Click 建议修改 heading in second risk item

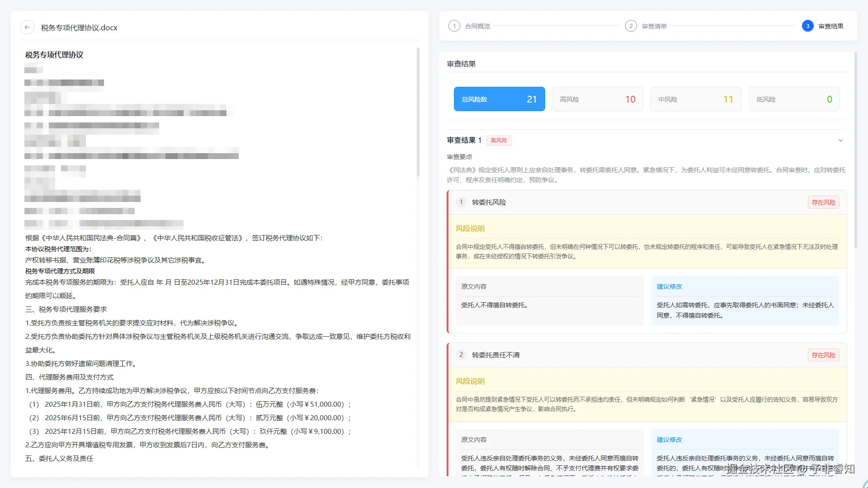669,440
